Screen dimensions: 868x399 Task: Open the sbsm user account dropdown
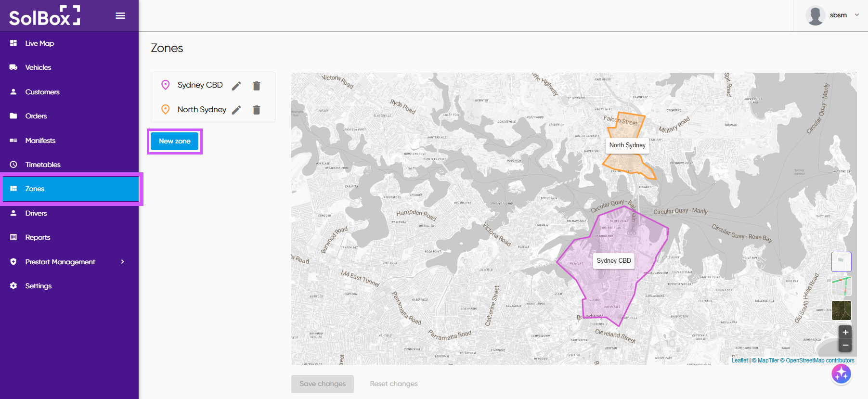833,15
